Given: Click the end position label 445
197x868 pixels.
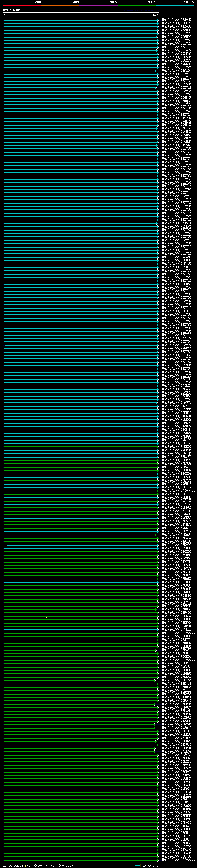Looking at the screenshot, I should pos(155,15).
